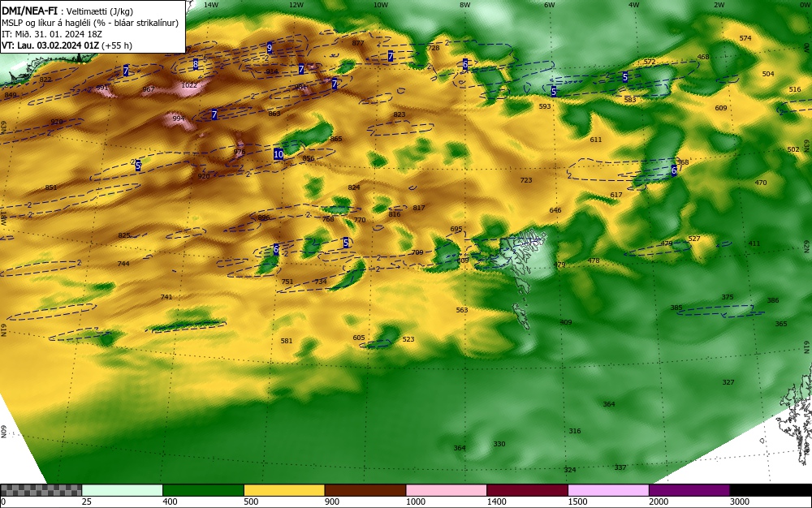Screen dimensions: 812x508
Task: Select the map value 896
Action: pyautogui.click(x=264, y=217)
